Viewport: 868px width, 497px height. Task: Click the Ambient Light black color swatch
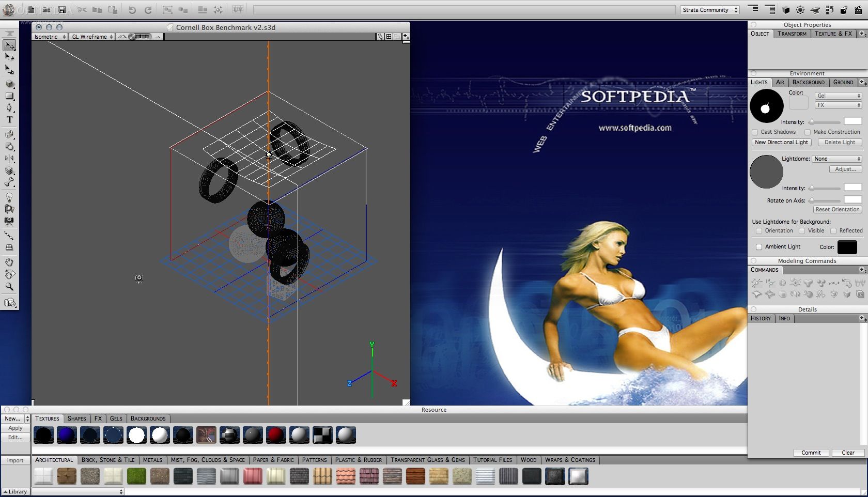click(x=847, y=247)
